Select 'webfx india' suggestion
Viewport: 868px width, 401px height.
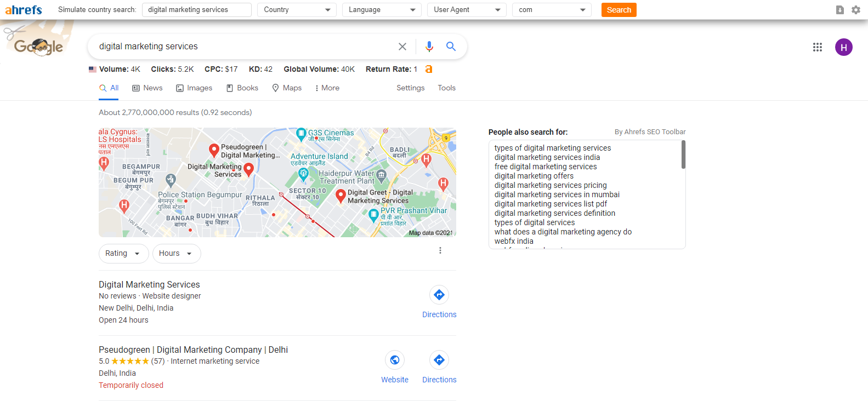tap(514, 241)
